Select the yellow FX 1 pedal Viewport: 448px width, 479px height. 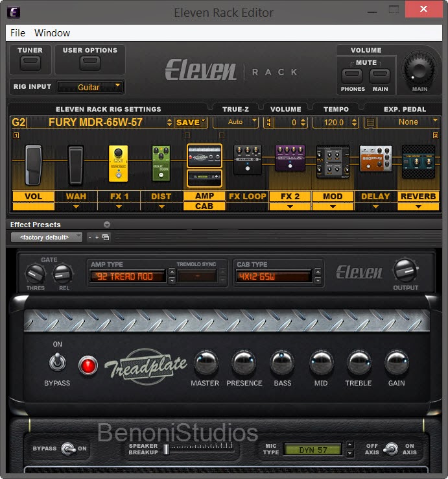(x=119, y=164)
